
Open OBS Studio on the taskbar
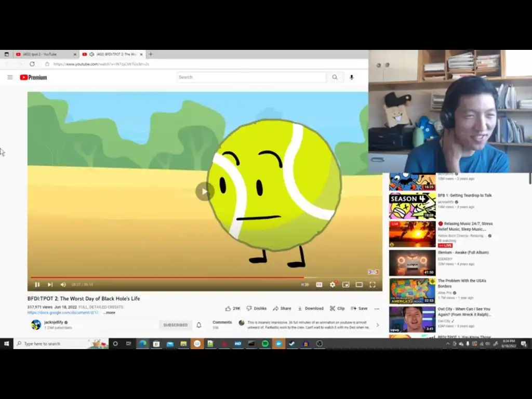click(320, 344)
